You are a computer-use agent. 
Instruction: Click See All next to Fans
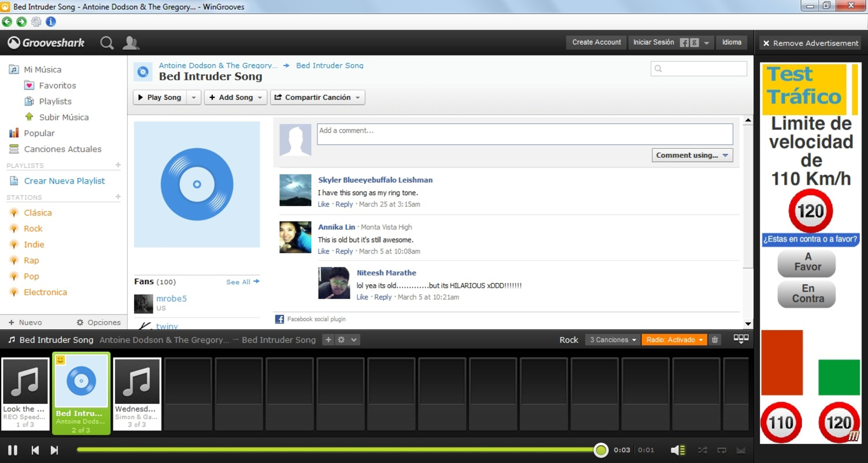(243, 282)
